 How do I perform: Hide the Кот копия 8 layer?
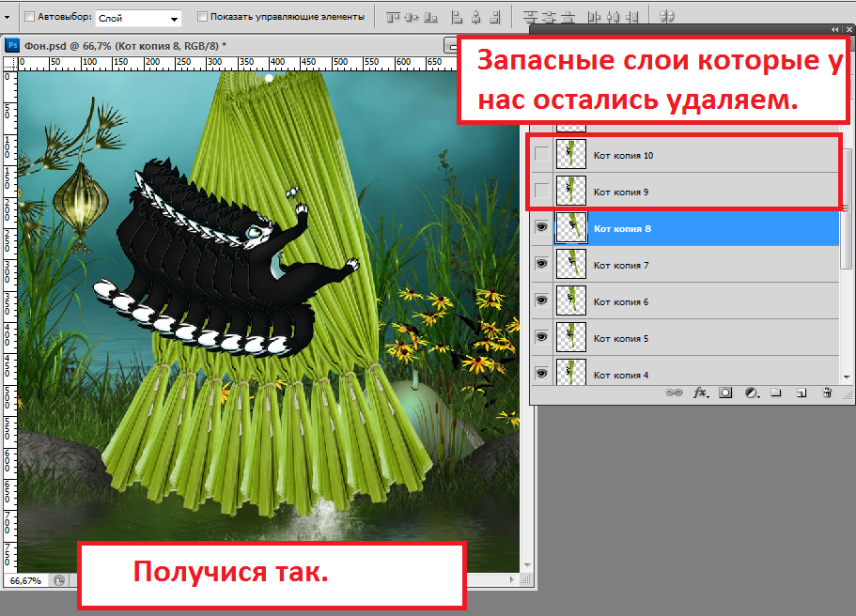pyautogui.click(x=541, y=227)
